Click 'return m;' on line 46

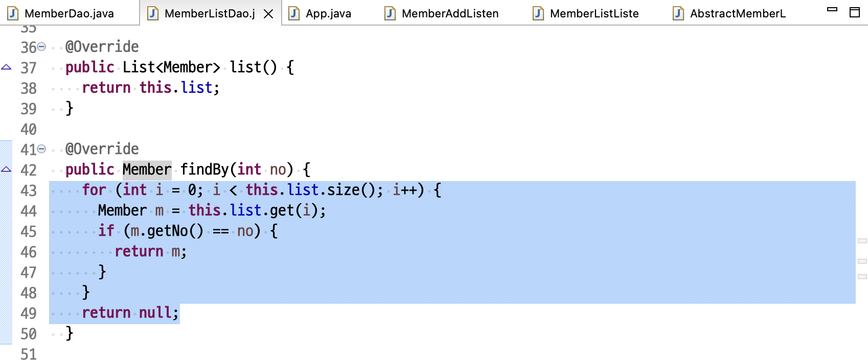coord(151,252)
